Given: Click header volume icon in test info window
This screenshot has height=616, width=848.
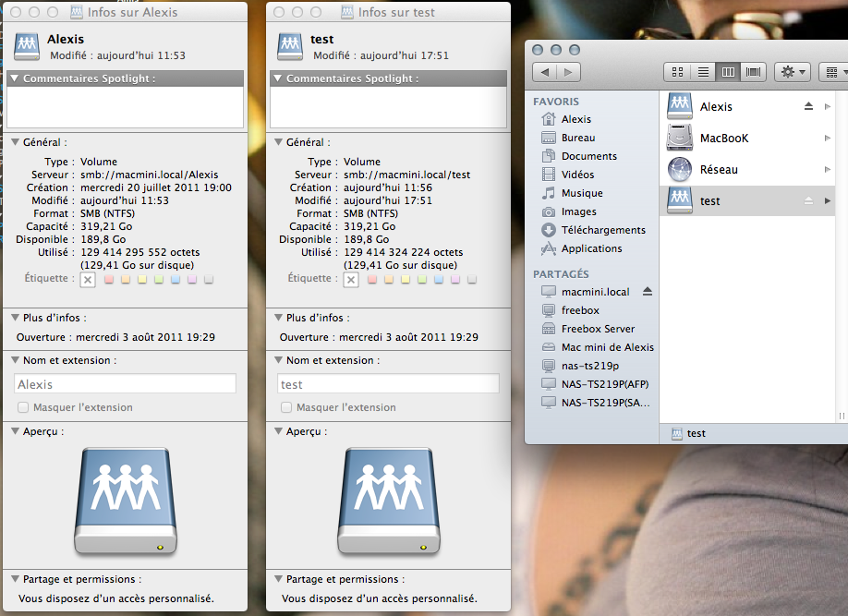Looking at the screenshot, I should 290,46.
